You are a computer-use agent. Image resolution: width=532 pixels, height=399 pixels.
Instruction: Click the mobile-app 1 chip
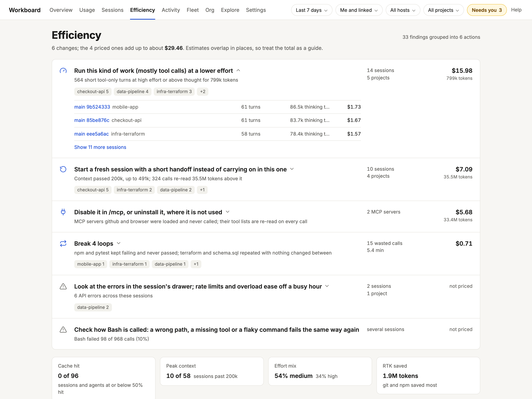tap(91, 264)
